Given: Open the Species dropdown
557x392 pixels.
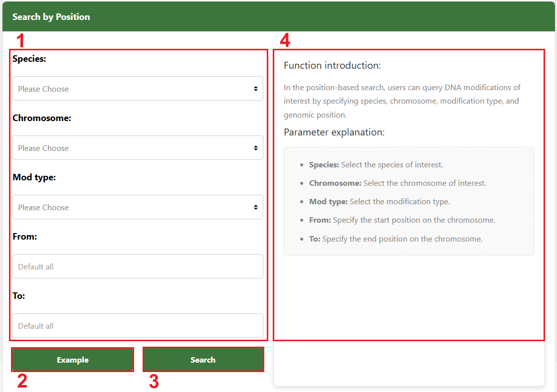Looking at the screenshot, I should tap(138, 88).
